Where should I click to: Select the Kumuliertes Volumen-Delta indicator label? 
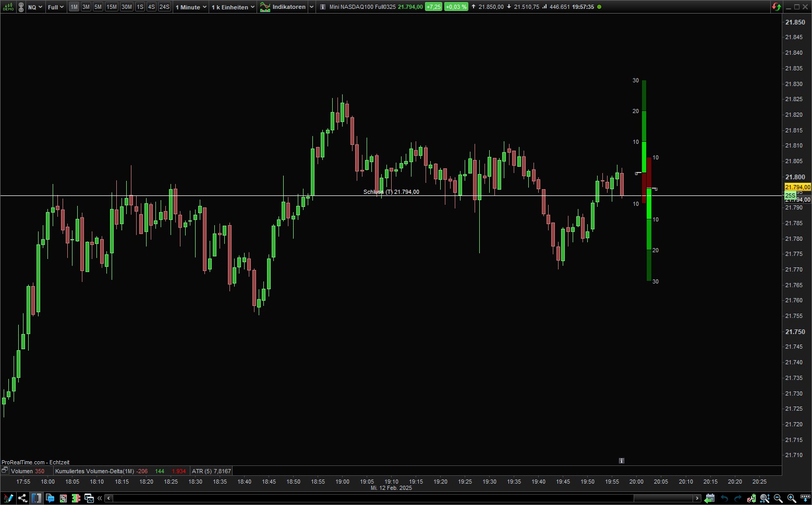pos(94,471)
